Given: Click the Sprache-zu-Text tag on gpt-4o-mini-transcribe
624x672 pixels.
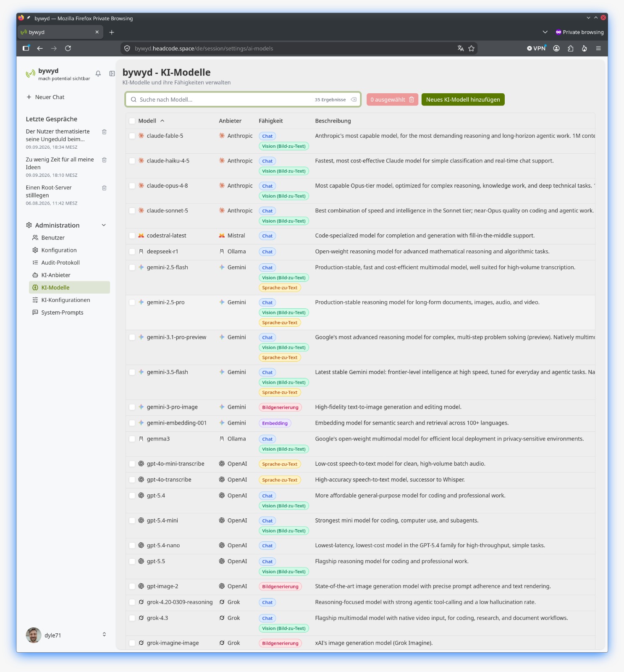Looking at the screenshot, I should tap(280, 464).
